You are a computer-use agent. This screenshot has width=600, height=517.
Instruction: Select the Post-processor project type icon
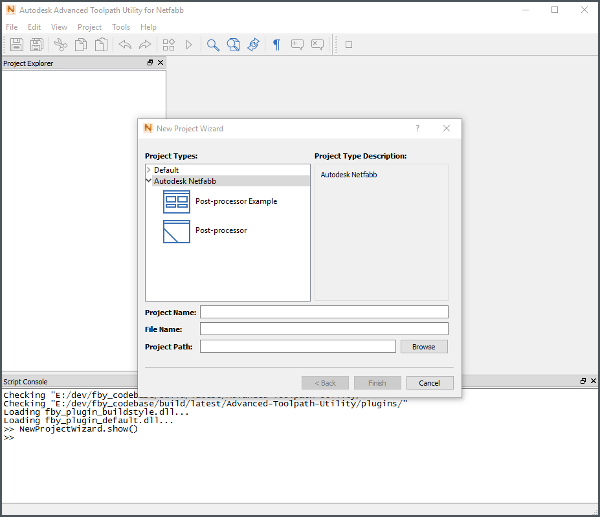(176, 231)
